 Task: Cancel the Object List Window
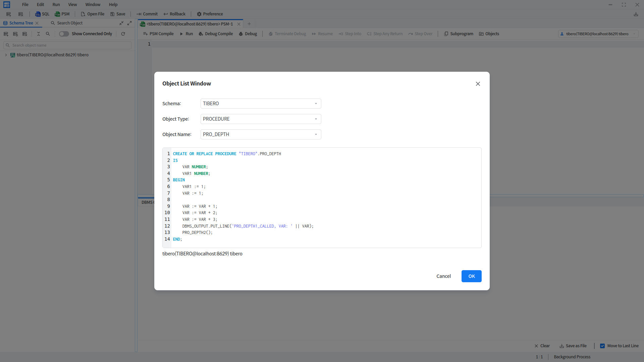(443, 276)
